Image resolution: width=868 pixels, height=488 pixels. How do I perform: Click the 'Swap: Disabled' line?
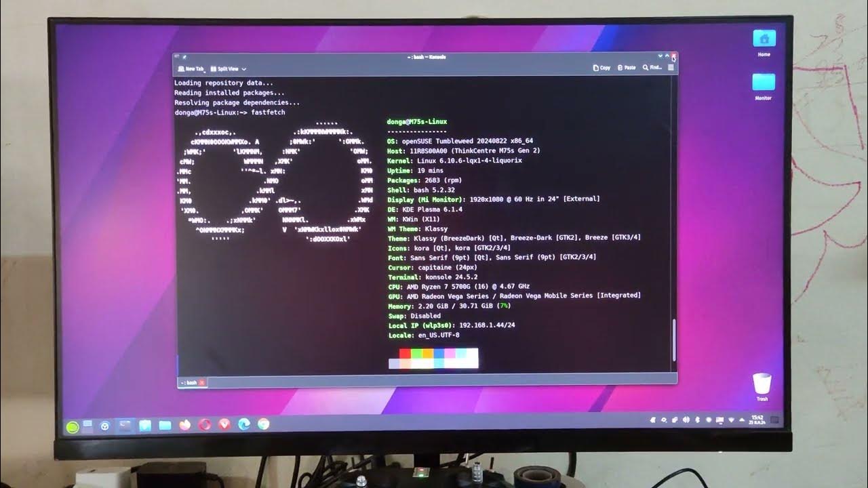(414, 316)
